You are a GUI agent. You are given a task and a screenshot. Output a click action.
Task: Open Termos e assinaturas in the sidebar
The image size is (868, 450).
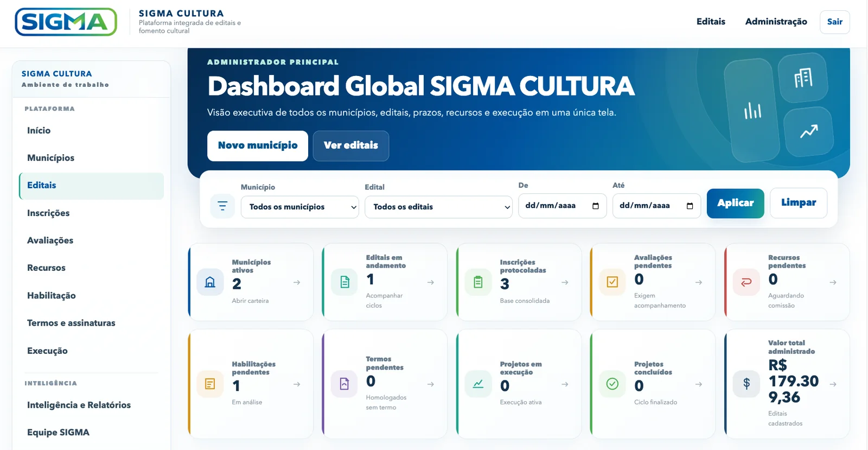click(91, 323)
